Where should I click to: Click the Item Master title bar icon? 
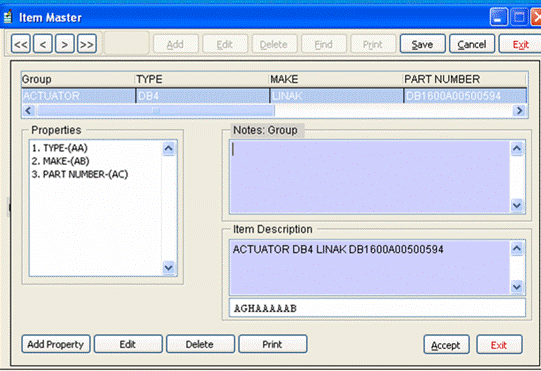pyautogui.click(x=8, y=17)
